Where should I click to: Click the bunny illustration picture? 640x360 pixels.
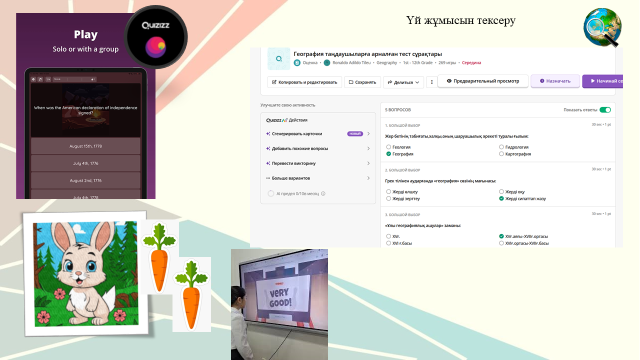coord(86,273)
